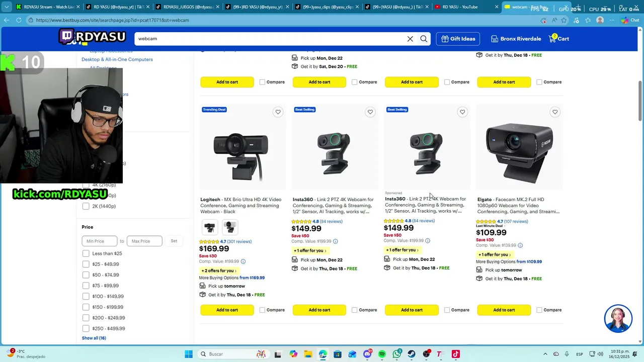The width and height of the screenshot is (644, 362).
Task: Open File Explorer from the taskbar
Action: tap(308, 354)
